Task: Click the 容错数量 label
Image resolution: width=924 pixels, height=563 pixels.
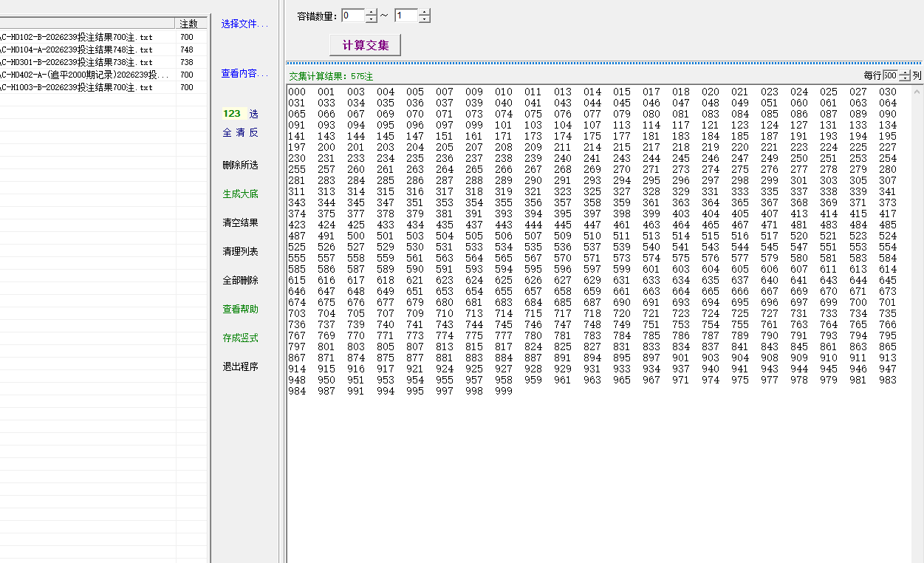Action: 317,16
